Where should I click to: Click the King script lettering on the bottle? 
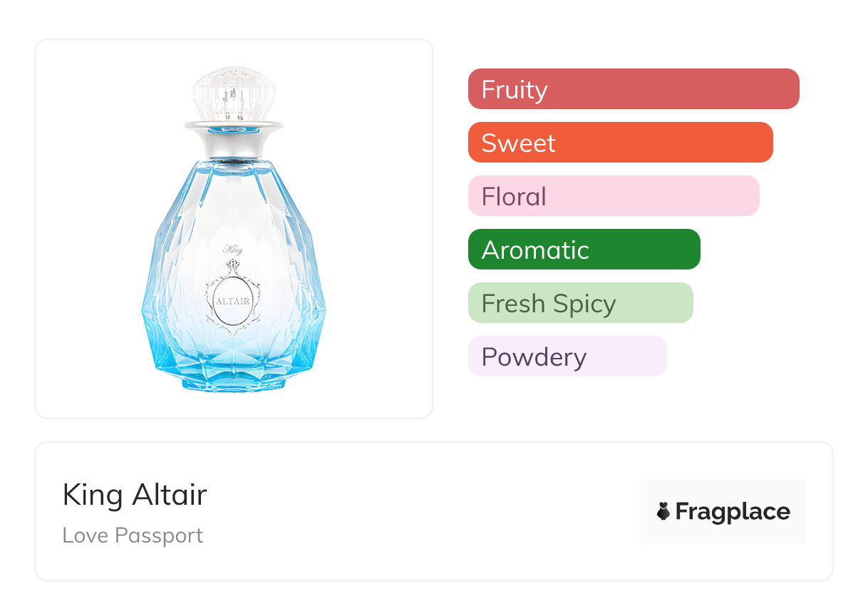tap(234, 250)
